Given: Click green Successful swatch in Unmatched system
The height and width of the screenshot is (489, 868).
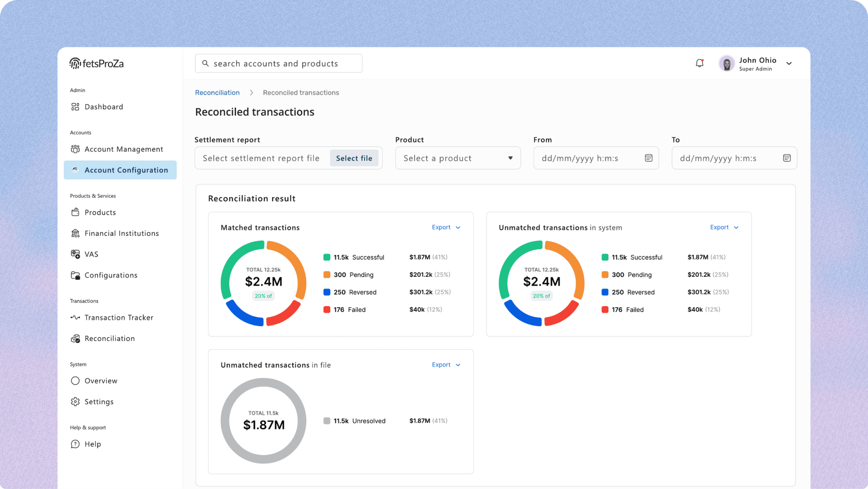Looking at the screenshot, I should click(x=605, y=257).
